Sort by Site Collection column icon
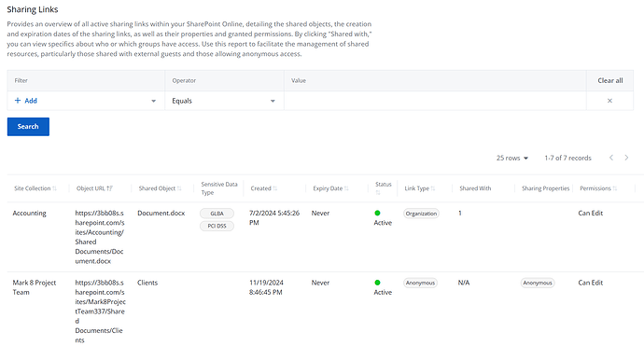644x346 pixels. 55,188
